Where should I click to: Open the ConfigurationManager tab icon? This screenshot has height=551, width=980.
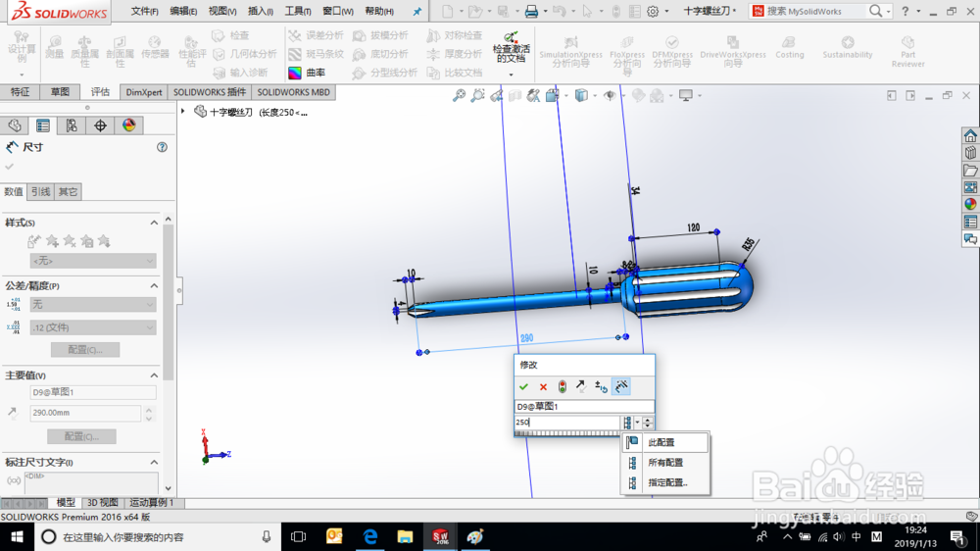click(72, 125)
